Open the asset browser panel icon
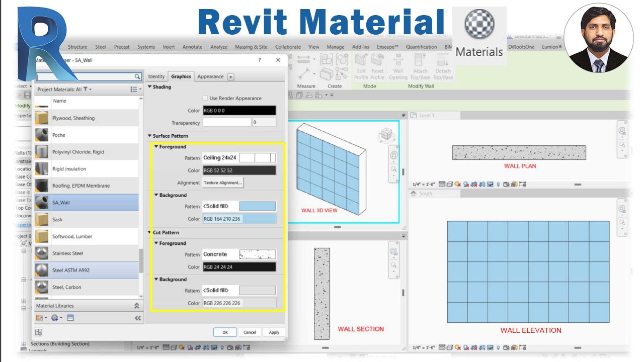 point(70,318)
